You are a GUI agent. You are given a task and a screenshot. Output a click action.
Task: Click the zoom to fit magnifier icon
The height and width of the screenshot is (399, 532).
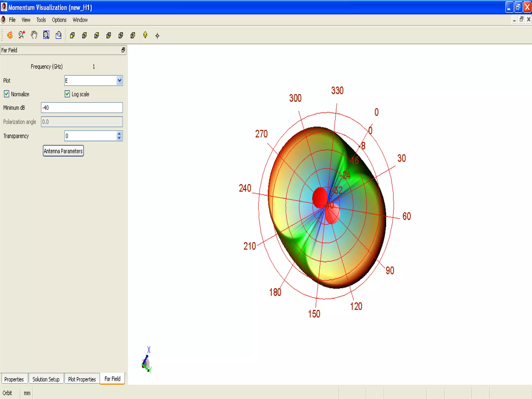[46, 35]
